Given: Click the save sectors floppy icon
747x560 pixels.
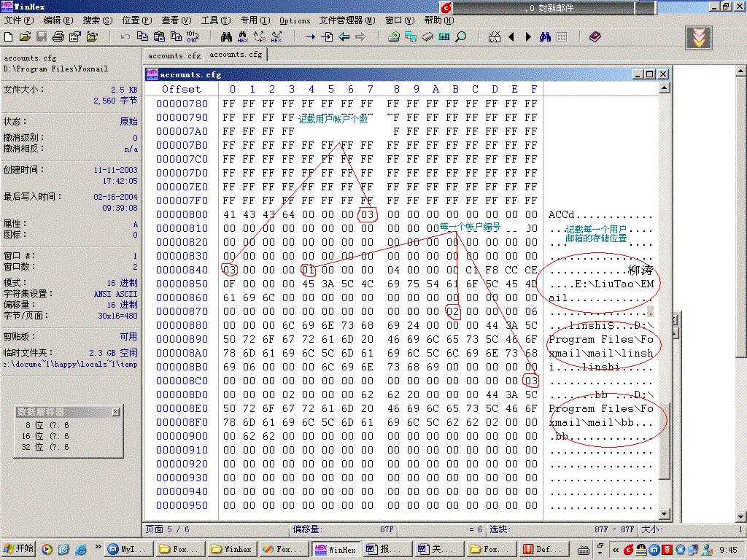Looking at the screenshot, I should coord(42,36).
